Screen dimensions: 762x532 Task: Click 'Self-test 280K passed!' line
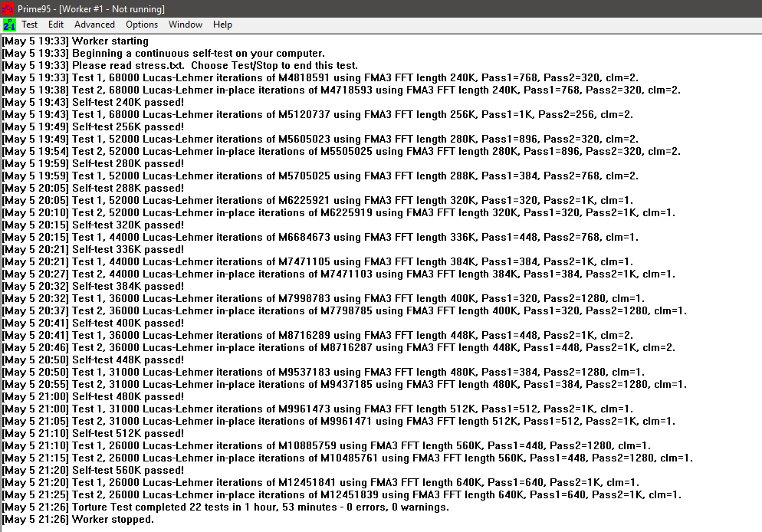(x=93, y=164)
